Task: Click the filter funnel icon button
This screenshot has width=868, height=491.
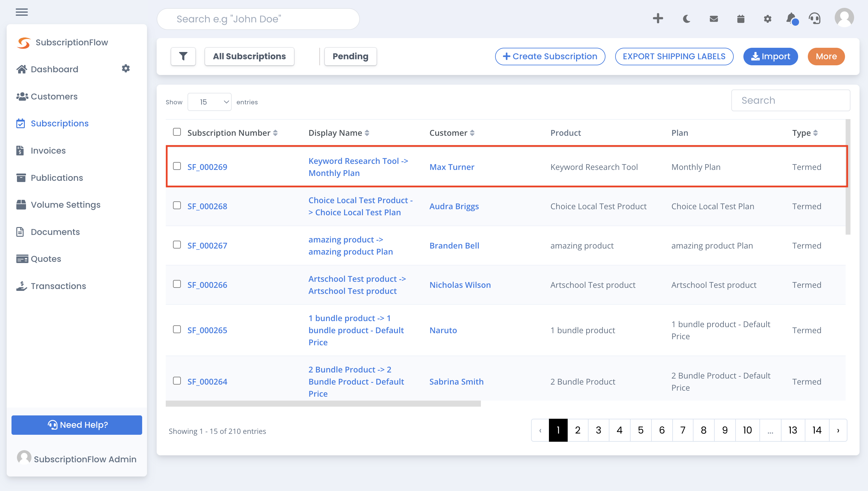Action: 183,56
